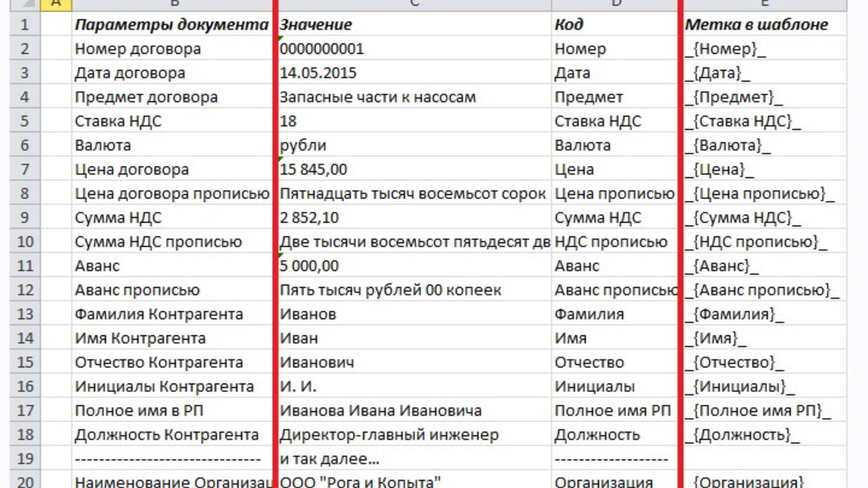This screenshot has height=488, width=868.
Task: Select the date cell 14.05.2015
Action: point(412,73)
